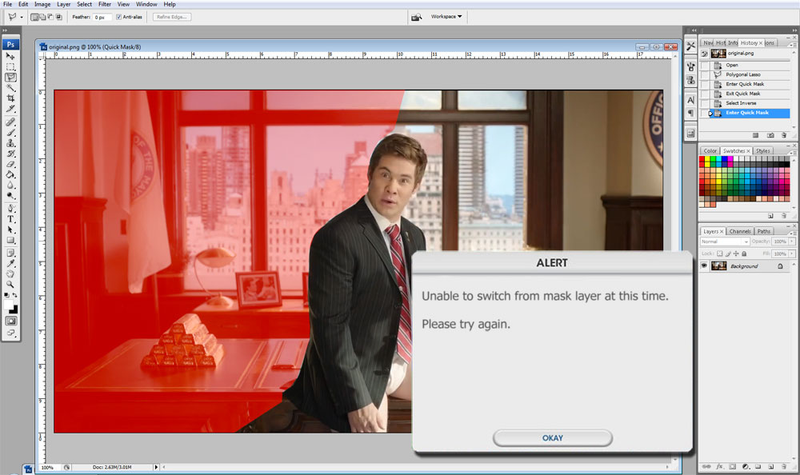Click the OKAY button in the alert
Viewport: 800px width, 475px height.
coord(553,438)
